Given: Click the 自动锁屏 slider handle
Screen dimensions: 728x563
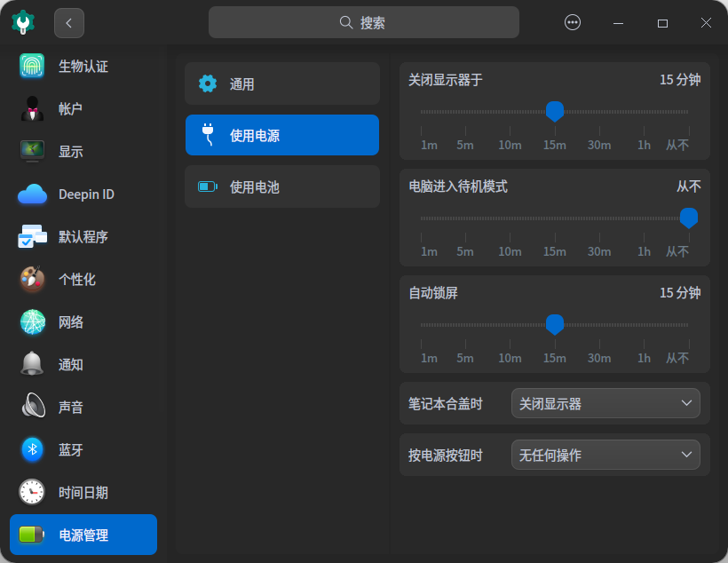Looking at the screenshot, I should (555, 325).
